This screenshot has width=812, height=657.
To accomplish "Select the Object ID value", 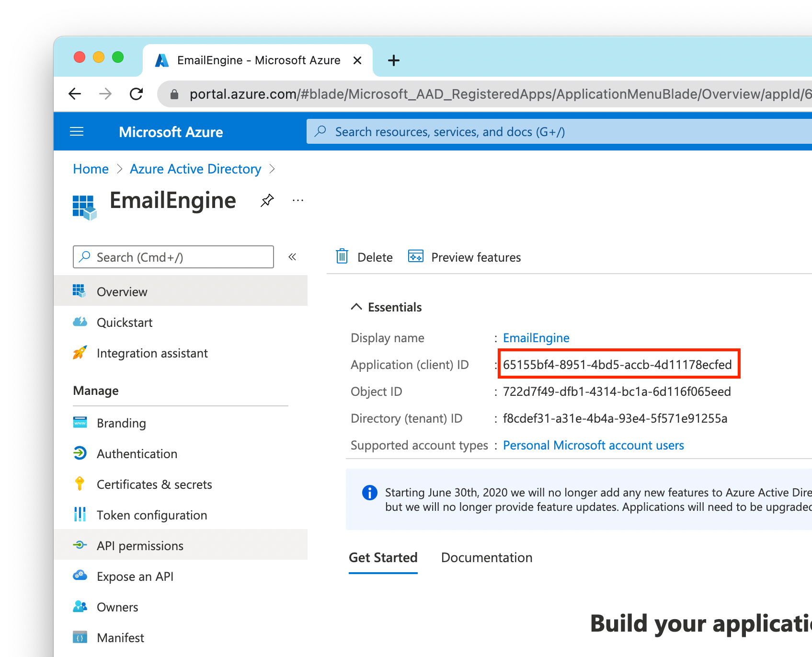I will (x=617, y=392).
